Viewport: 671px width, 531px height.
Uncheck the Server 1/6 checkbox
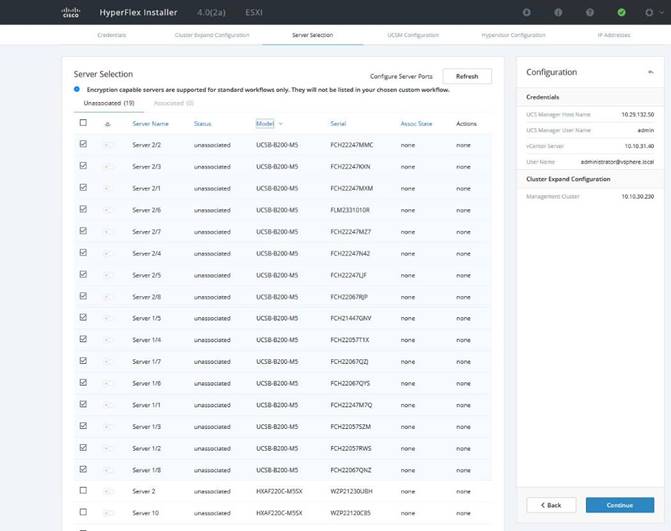pos(83,383)
